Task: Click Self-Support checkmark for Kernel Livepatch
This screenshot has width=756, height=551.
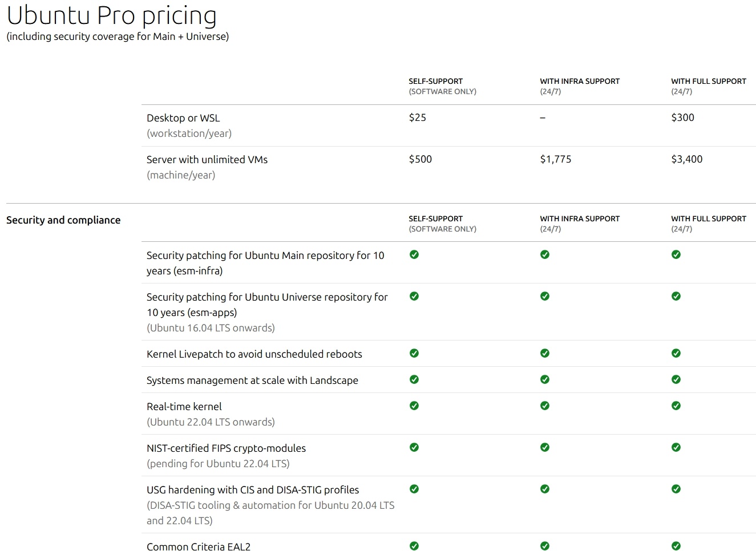Action: point(414,353)
